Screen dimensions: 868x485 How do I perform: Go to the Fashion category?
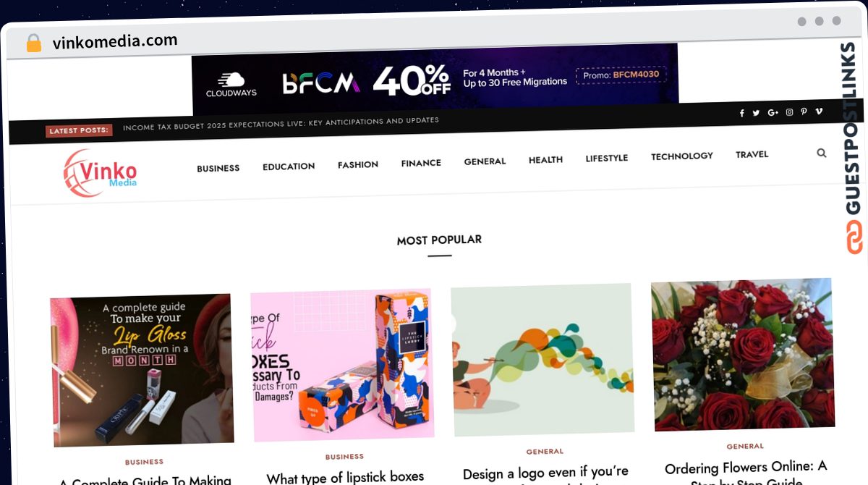[x=358, y=165]
